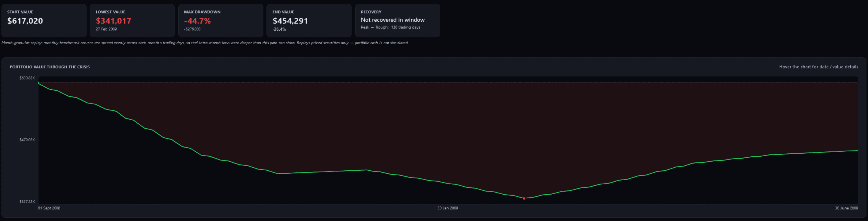Screen dimensions: 868x221
Task: Click the Not recovered in window text
Action: [393, 20]
